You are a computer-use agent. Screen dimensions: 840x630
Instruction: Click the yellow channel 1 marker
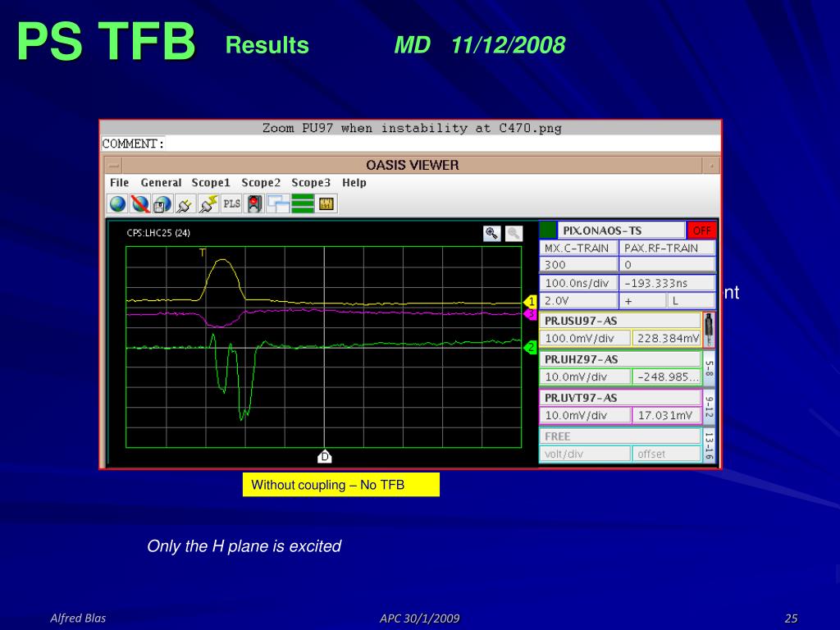tap(531, 302)
